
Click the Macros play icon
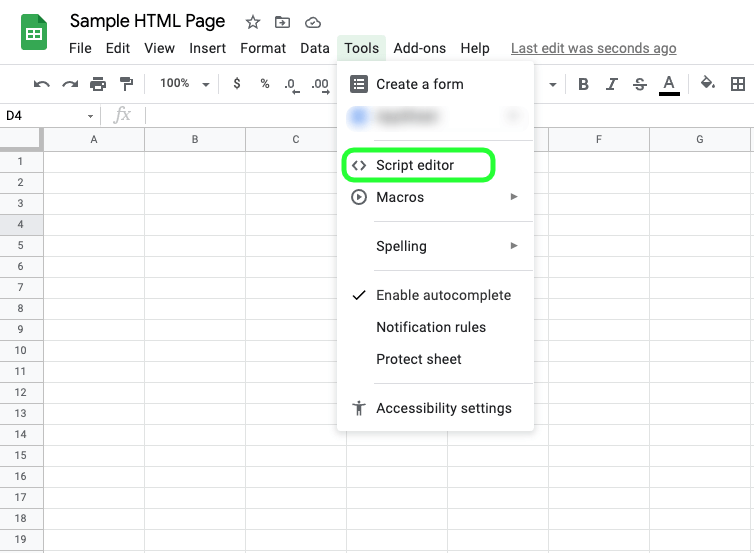(x=359, y=197)
